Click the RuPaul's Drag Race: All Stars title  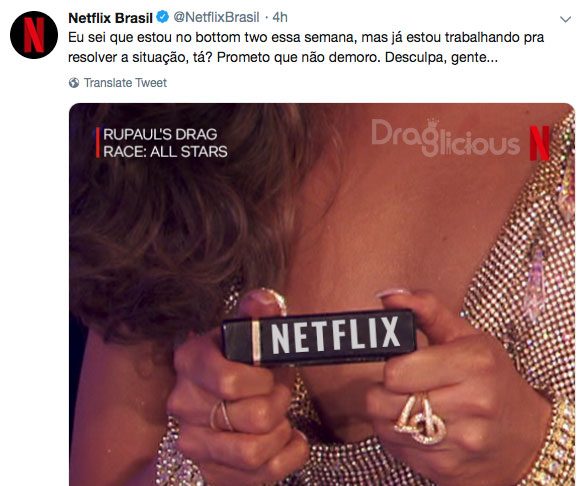[165, 143]
